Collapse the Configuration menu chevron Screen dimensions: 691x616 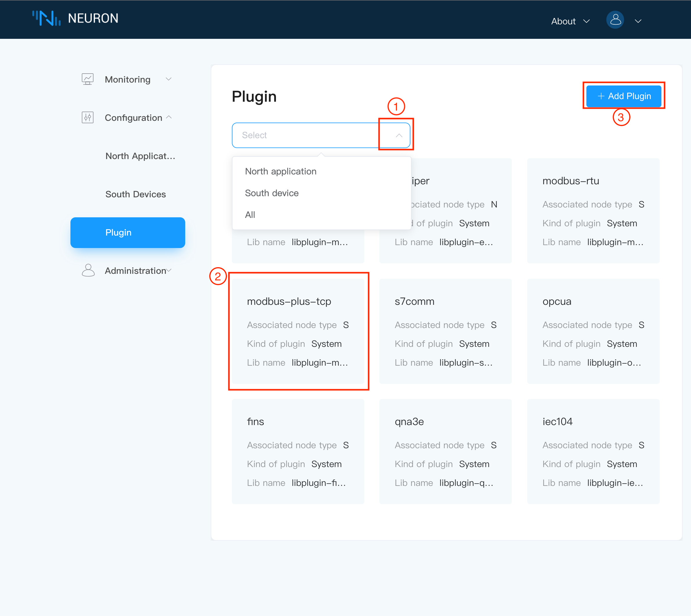(169, 117)
